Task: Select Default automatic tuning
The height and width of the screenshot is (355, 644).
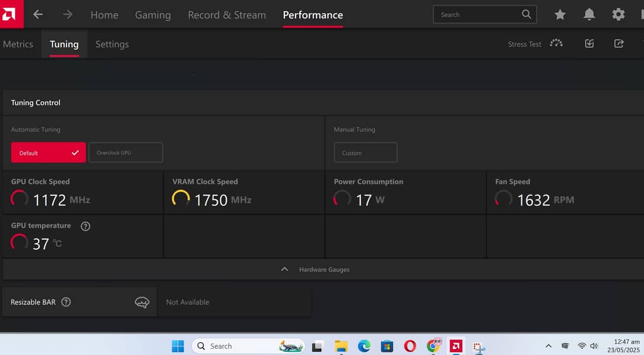Action: click(49, 153)
